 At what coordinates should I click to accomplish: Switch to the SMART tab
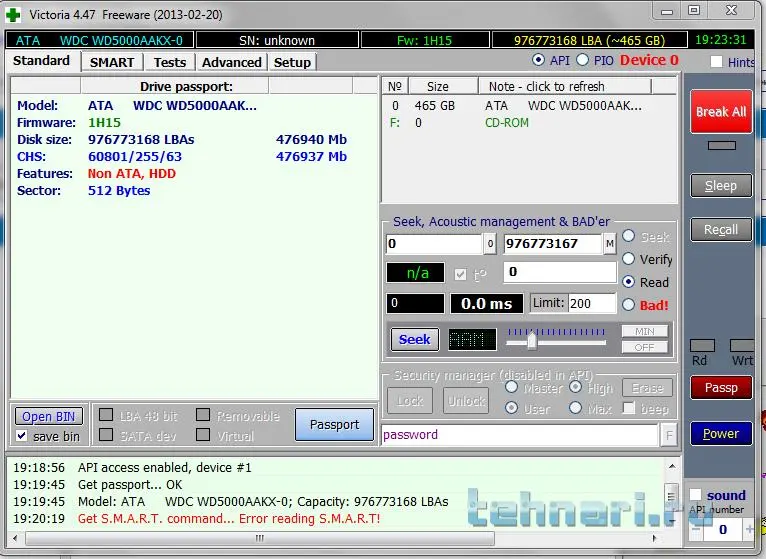pyautogui.click(x=112, y=62)
